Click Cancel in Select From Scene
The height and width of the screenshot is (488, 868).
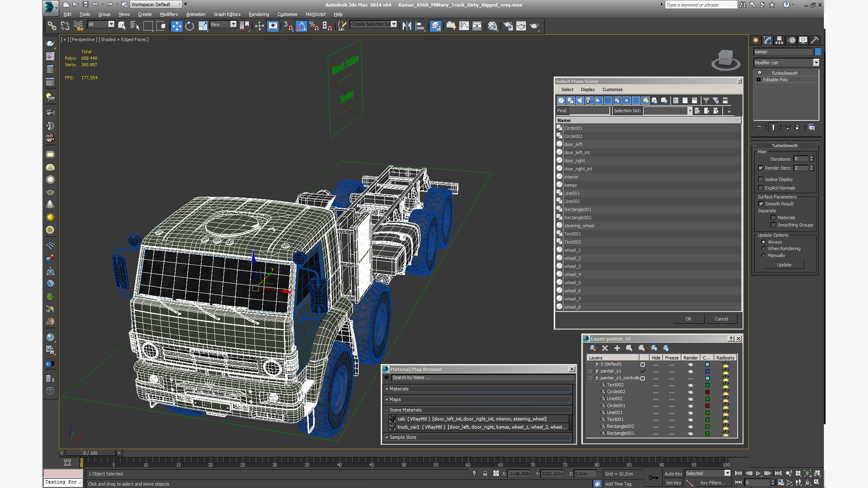pos(722,319)
